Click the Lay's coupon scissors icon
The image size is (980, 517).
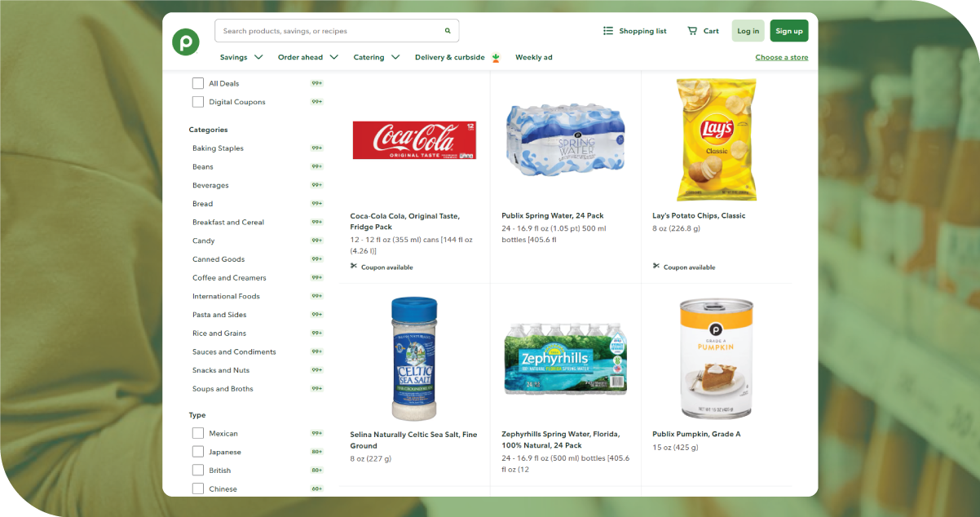coord(656,267)
